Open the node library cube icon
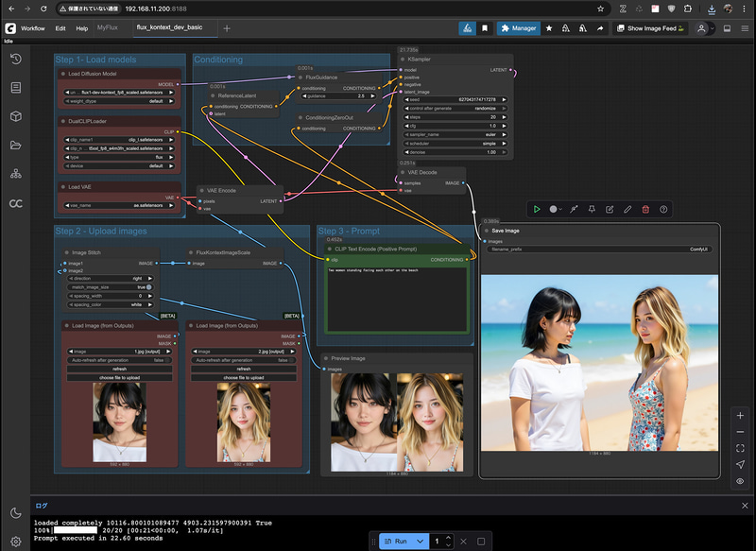Viewport: 756px width, 551px height. [15, 116]
